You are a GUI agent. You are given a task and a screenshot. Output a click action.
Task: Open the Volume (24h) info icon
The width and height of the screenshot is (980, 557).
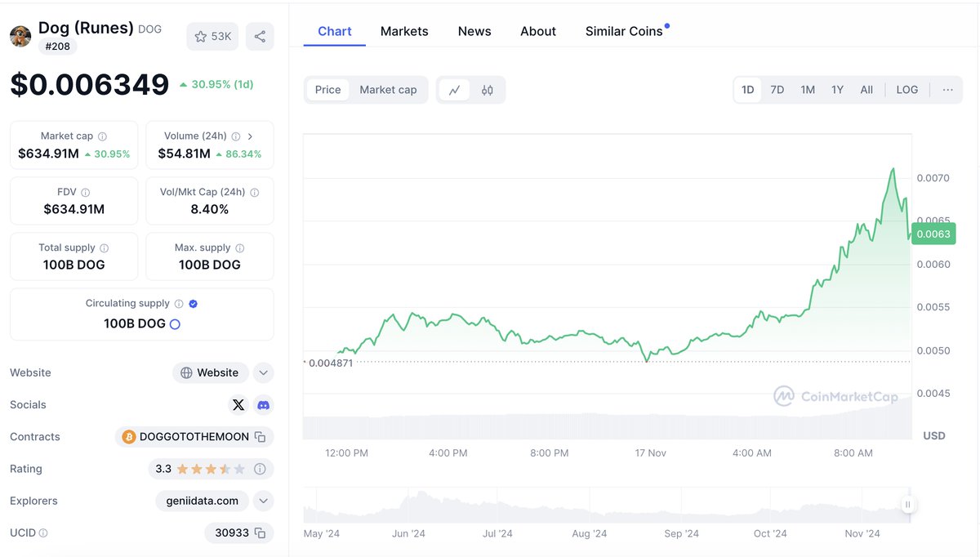click(x=235, y=136)
